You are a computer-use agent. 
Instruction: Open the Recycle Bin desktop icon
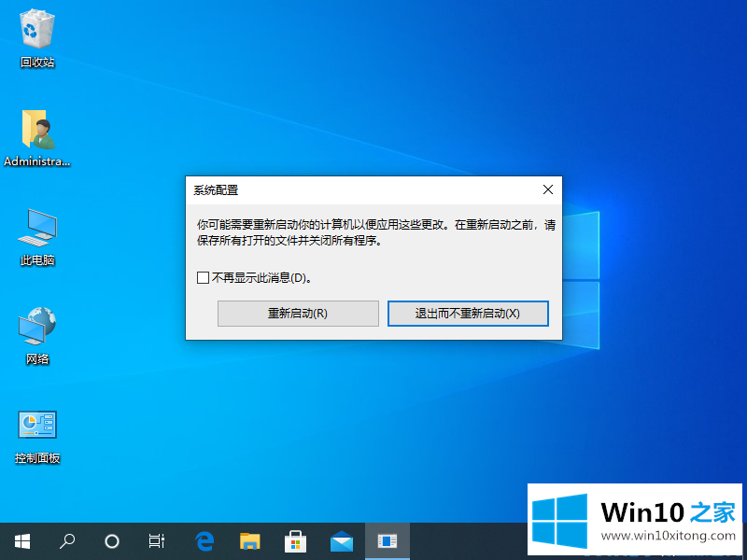(x=37, y=39)
